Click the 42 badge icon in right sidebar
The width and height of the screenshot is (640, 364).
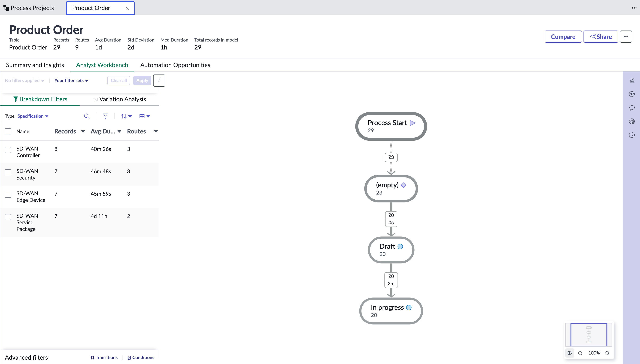632,94
